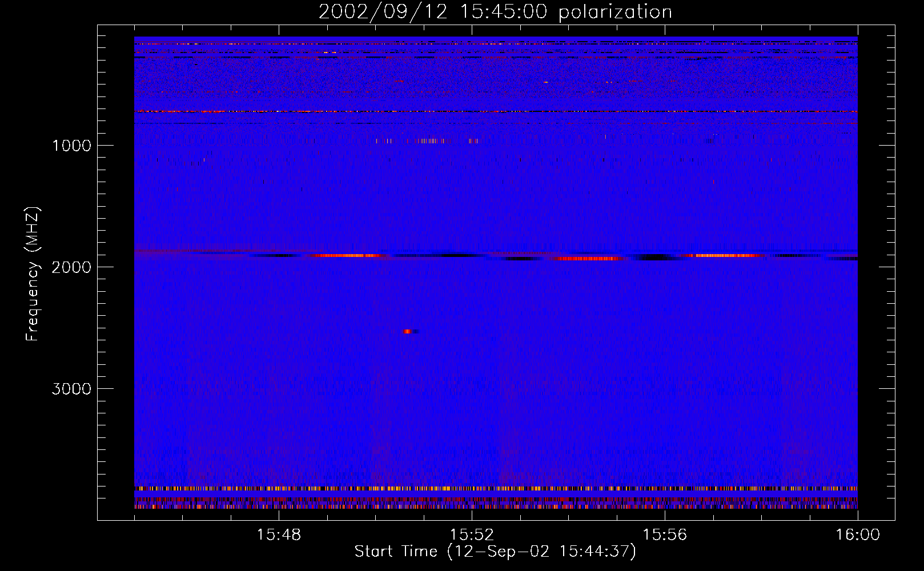Click the "Start Time (12-Sep-02 15:44:37)" label
Viewport: 924px width, 571px height.
click(495, 552)
